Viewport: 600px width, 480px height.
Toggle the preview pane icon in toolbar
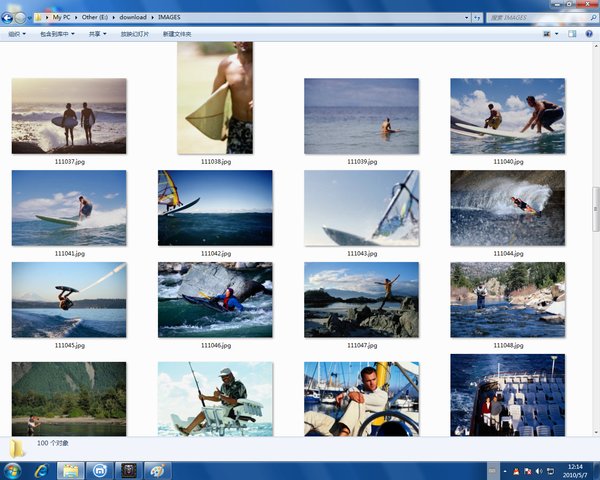(574, 33)
